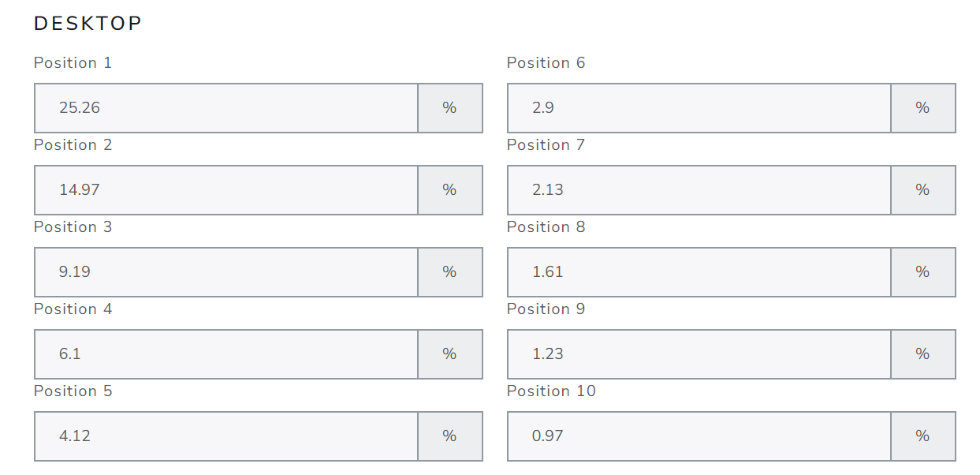980x475 pixels.
Task: Click the Position 6 input field
Action: [x=699, y=108]
